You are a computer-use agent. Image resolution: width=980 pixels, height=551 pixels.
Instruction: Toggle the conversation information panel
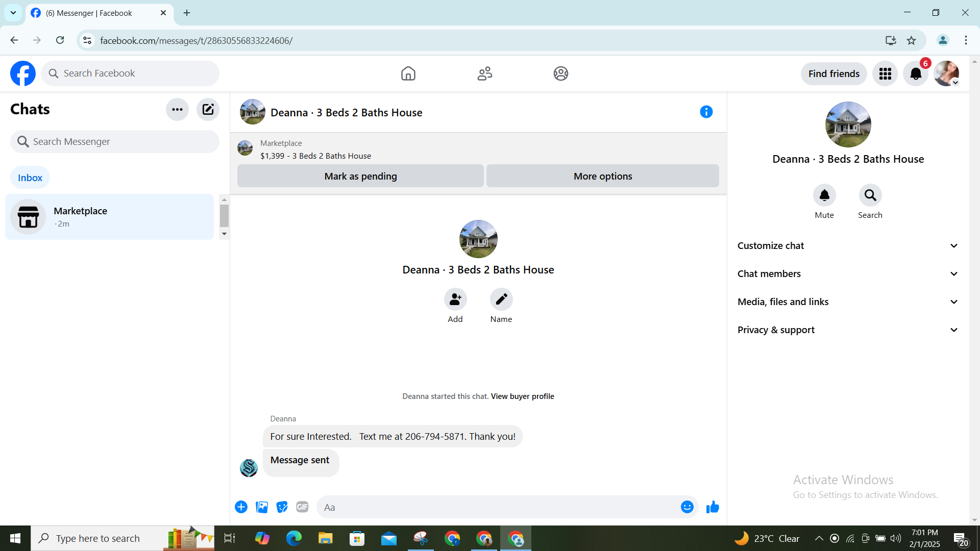point(706,112)
